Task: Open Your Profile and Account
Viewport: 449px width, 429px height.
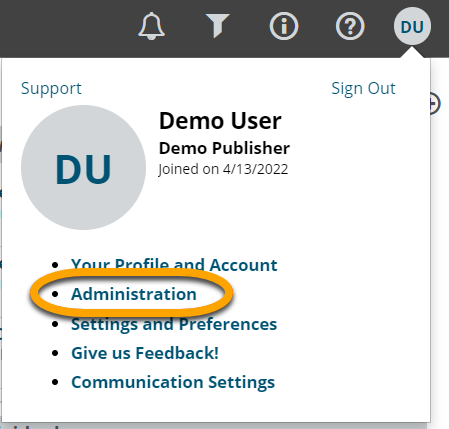Action: (174, 265)
